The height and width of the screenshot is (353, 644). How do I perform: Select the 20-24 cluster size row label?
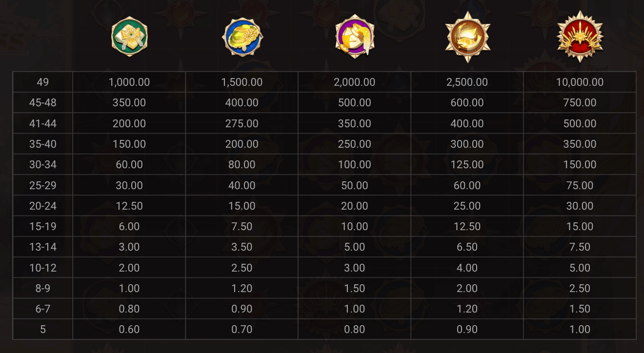point(43,206)
